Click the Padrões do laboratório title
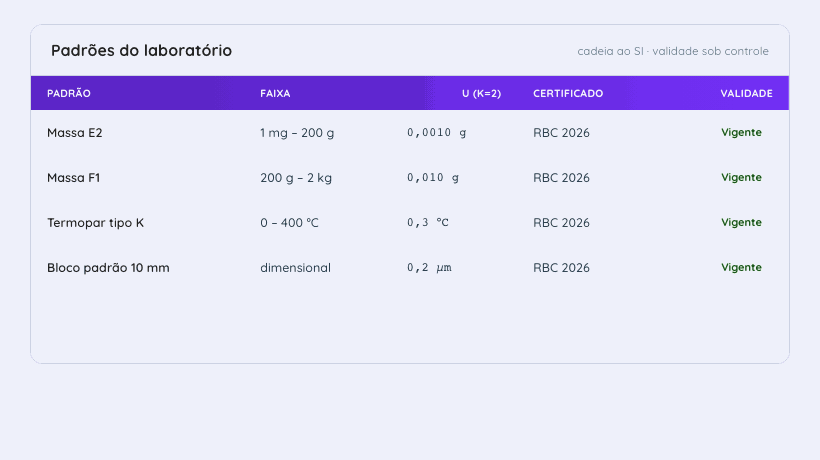Screen dimensions: 820x460 [x=141, y=51]
